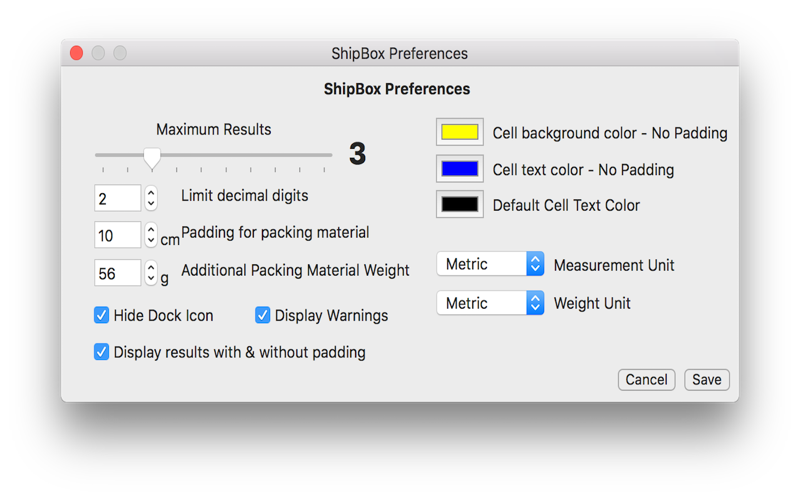Click the Save button
This screenshot has height=500, width=800.
[x=707, y=380]
